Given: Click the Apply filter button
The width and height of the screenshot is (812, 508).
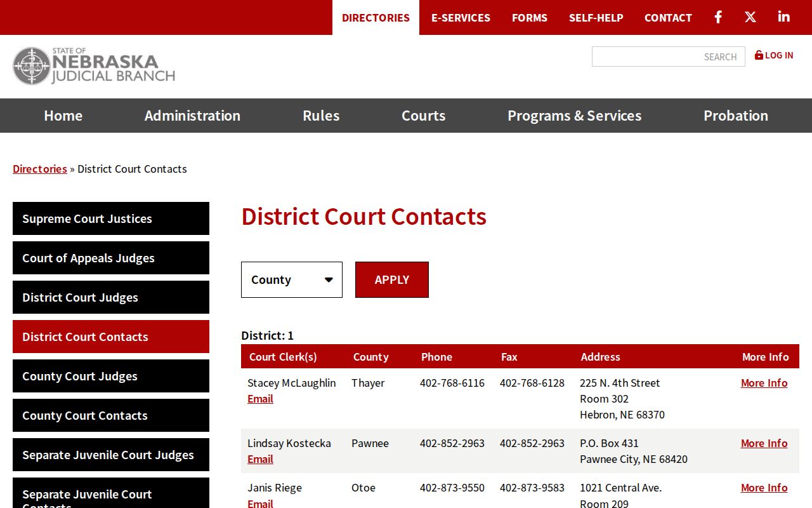Looking at the screenshot, I should click(x=392, y=279).
